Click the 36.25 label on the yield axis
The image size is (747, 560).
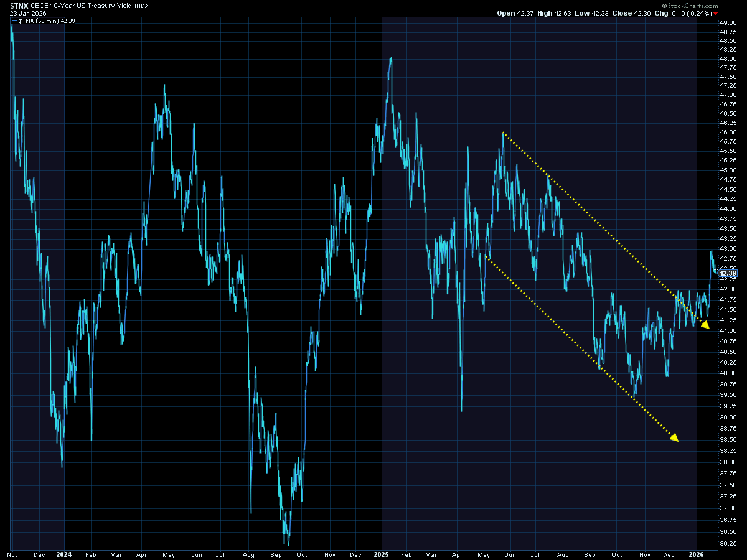tap(728, 543)
